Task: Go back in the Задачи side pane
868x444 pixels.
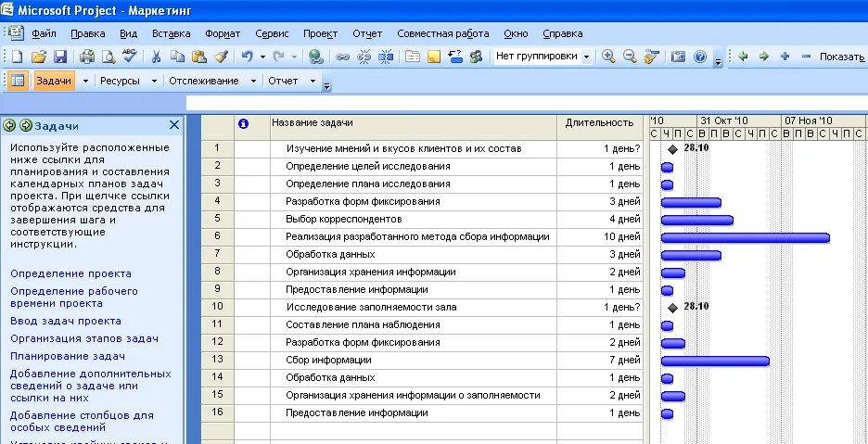Action: pyautogui.click(x=8, y=126)
